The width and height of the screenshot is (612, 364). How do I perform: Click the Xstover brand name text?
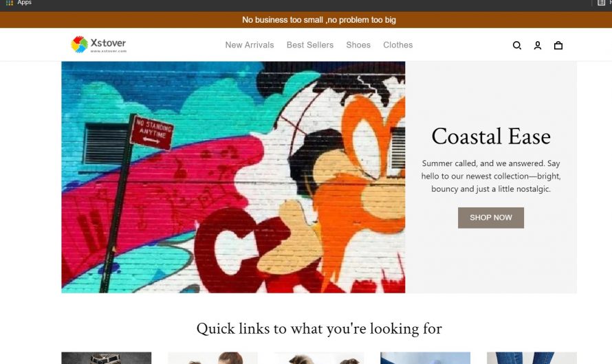pos(108,43)
